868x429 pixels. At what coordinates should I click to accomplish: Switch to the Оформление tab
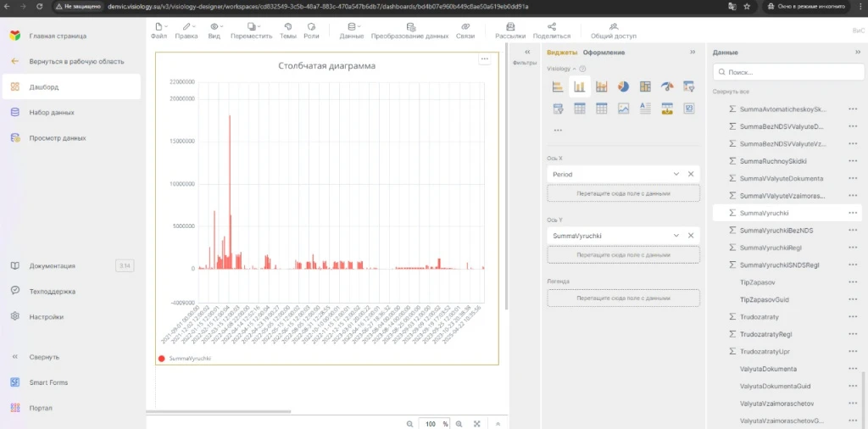click(604, 53)
